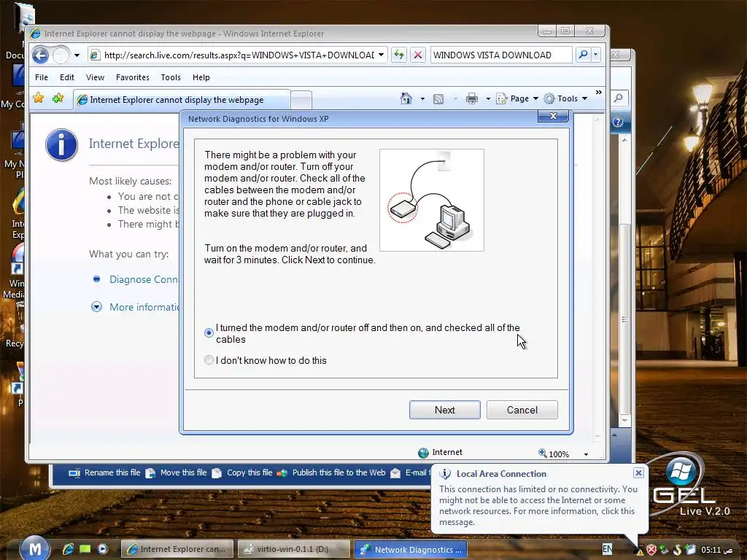This screenshot has width=747, height=560.
Task: Click Add to Favorites star-plus icon
Action: click(x=58, y=98)
